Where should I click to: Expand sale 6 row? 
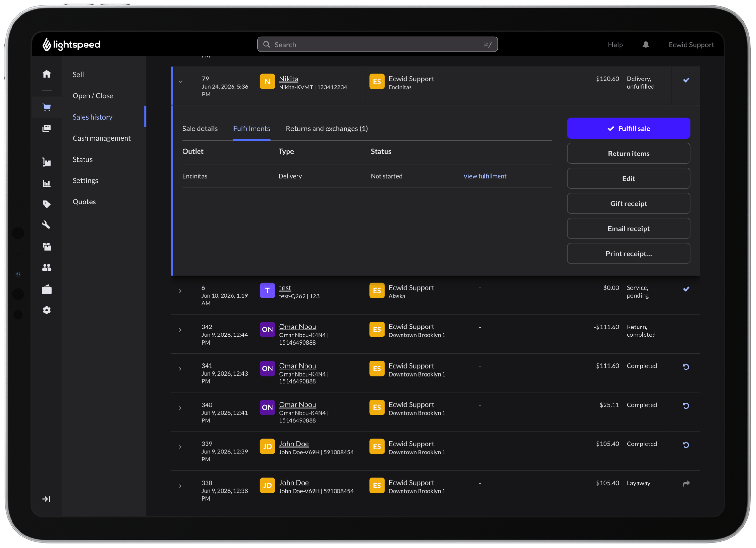pyautogui.click(x=180, y=291)
